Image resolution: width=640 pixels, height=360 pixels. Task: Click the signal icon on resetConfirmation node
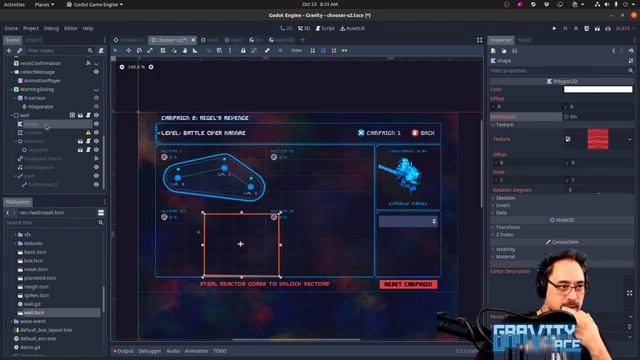pos(88,63)
